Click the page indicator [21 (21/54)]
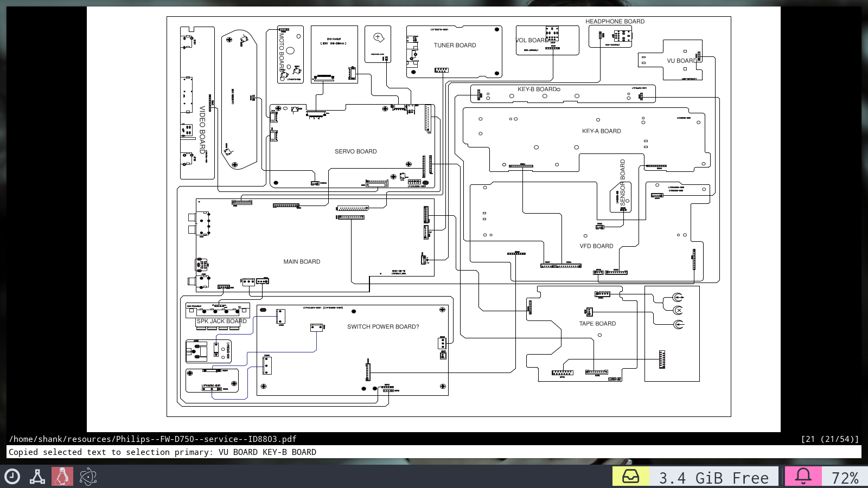Screen dimensions: 868x488 tap(830, 439)
